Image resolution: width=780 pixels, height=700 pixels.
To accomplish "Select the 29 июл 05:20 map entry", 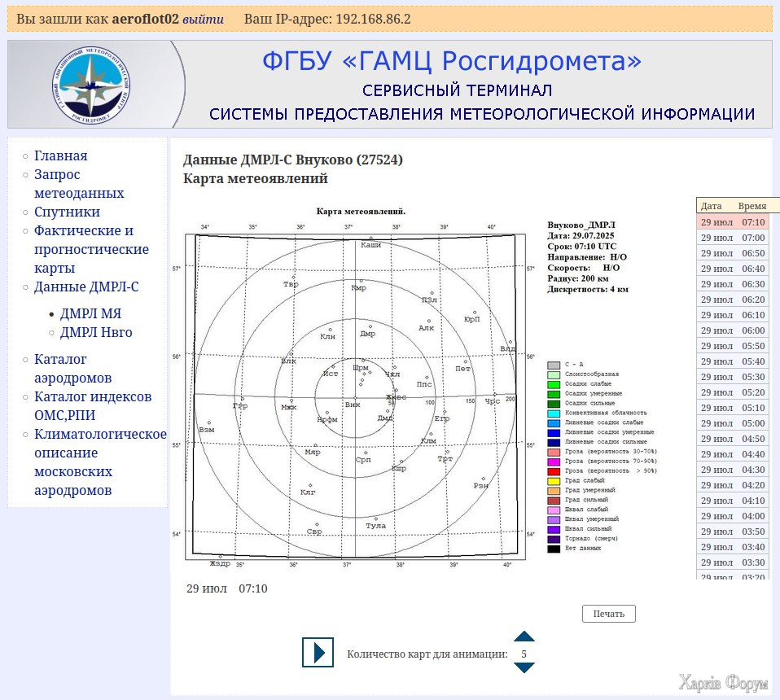I will coord(733,392).
